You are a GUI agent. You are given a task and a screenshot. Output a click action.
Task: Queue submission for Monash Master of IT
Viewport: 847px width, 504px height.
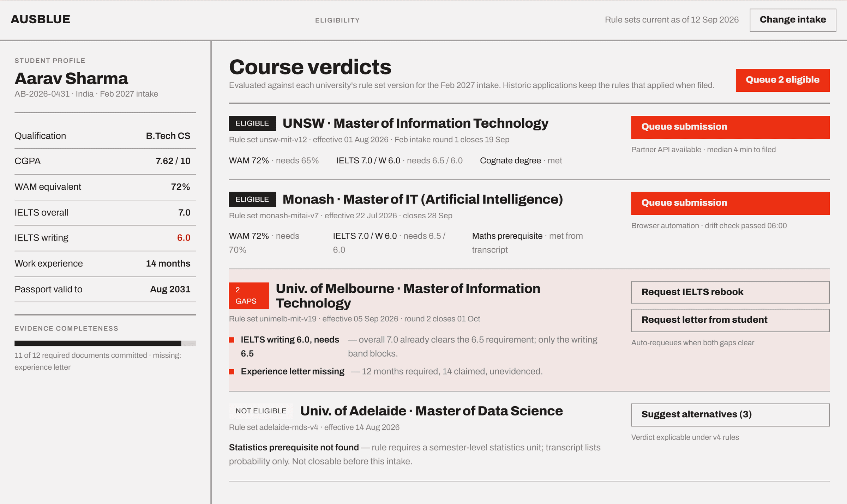coord(730,203)
